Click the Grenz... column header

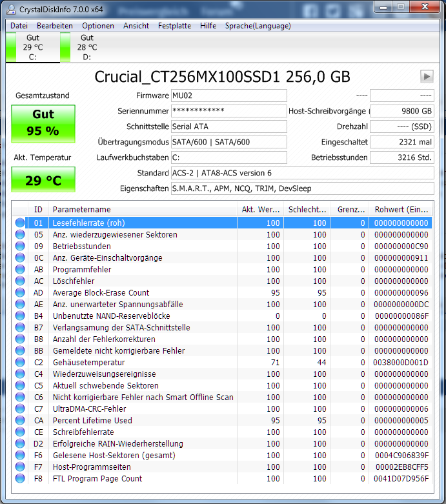click(350, 209)
